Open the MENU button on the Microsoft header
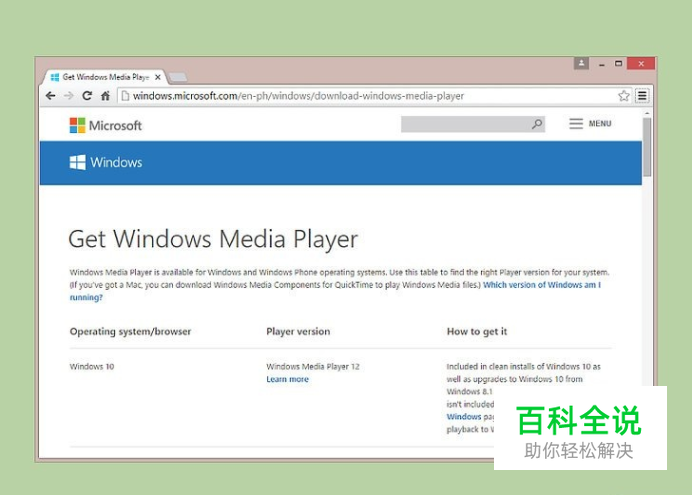Viewport: 692px width, 495px height. [590, 124]
